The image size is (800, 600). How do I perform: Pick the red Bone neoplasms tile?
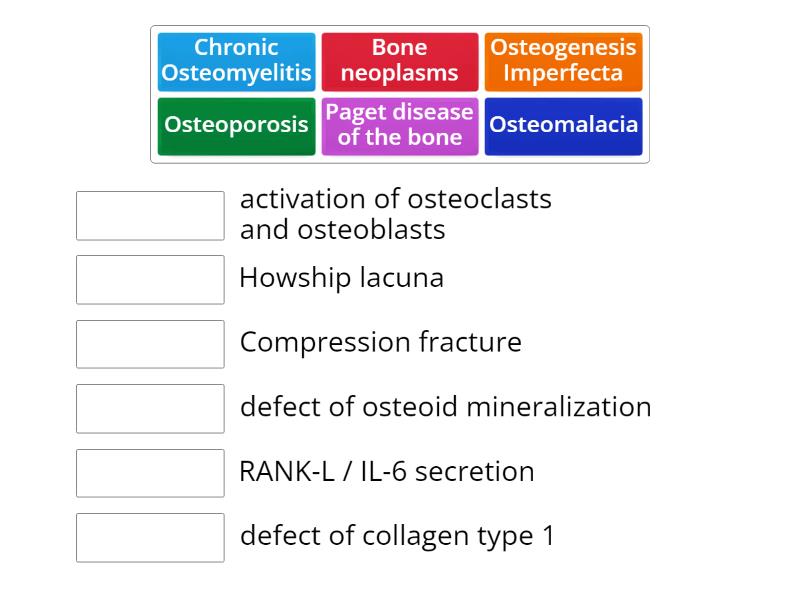[x=399, y=61]
